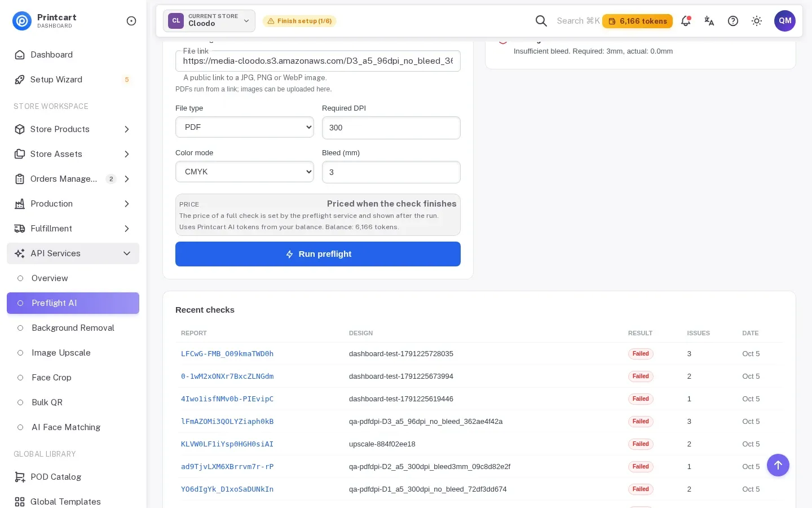Open the language translation icon
This screenshot has width=812, height=508.
pos(709,21)
